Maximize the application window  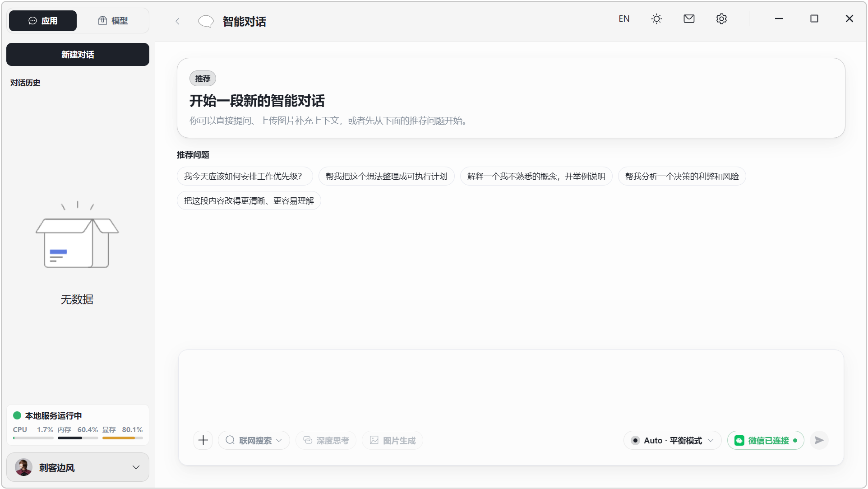click(x=814, y=19)
